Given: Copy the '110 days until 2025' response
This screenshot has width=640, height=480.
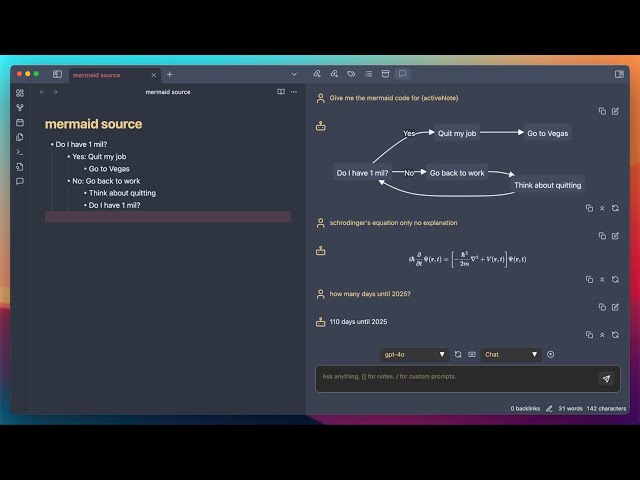Looking at the screenshot, I should click(589, 335).
